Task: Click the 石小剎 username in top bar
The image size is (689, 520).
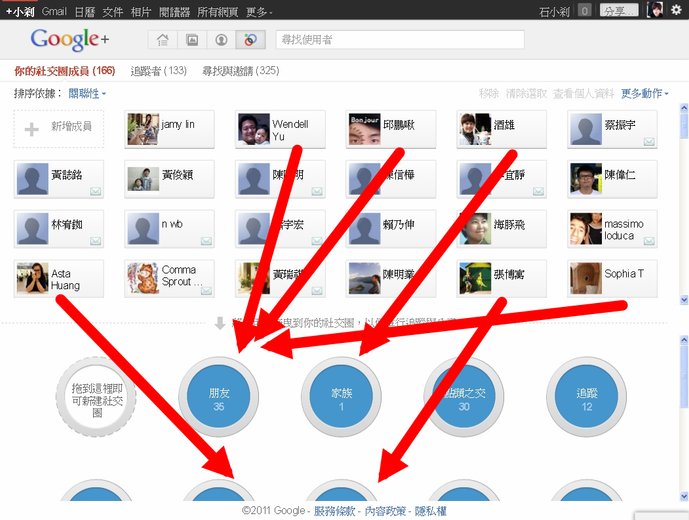Action: 555,11
